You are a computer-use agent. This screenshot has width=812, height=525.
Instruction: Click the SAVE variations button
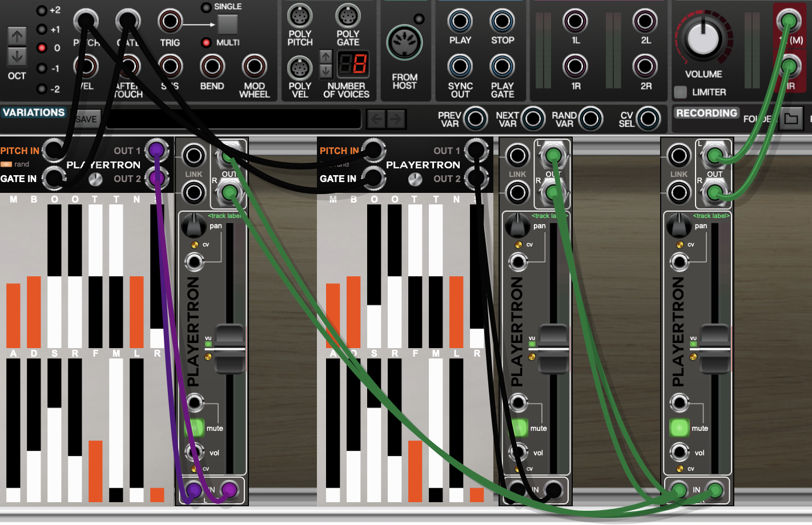(x=87, y=119)
